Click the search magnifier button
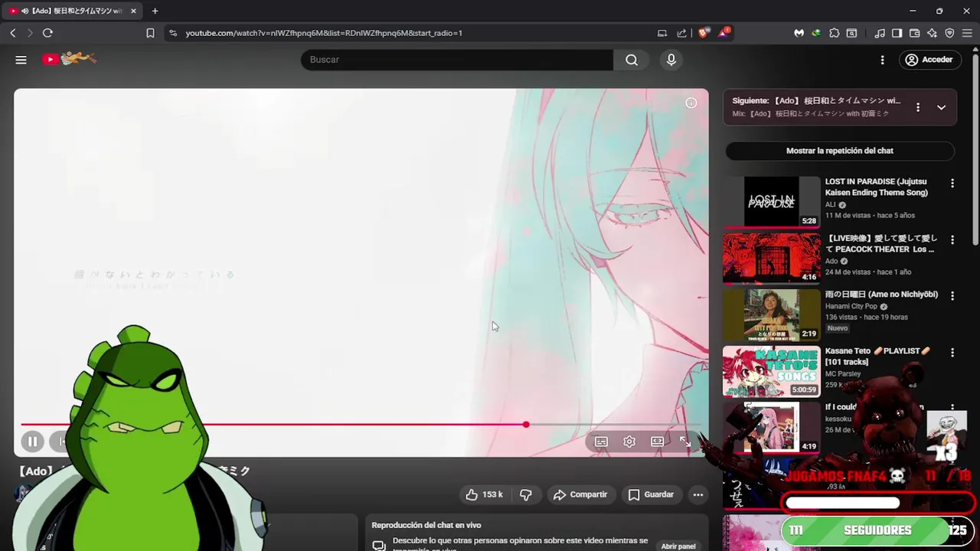 coord(632,60)
